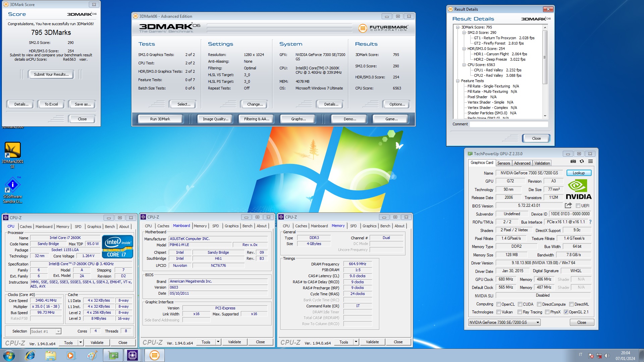Click the 3DMark Score window title icon
Screen dimensions: 644x362
[6, 5]
